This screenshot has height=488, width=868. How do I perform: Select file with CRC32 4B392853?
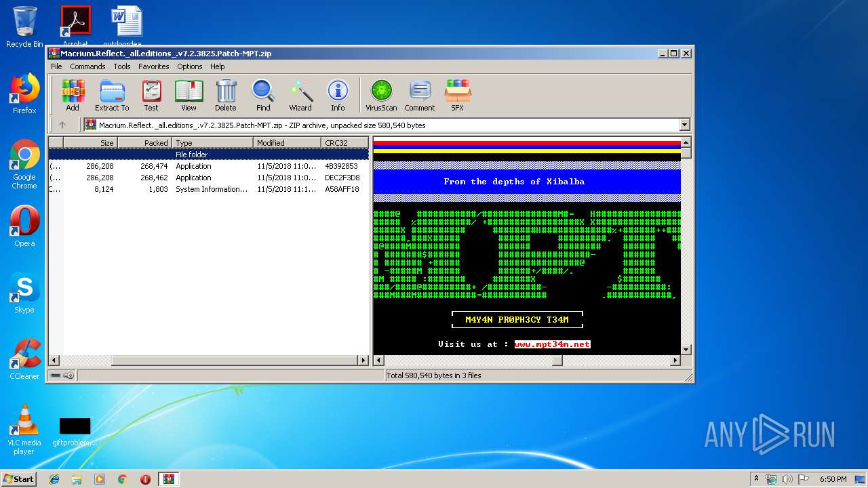(208, 166)
